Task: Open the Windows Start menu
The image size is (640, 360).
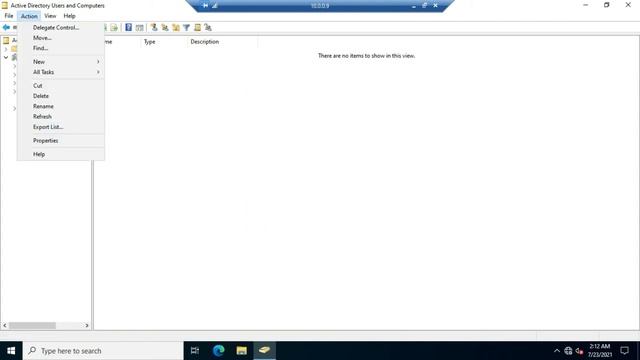Action: 11,351
